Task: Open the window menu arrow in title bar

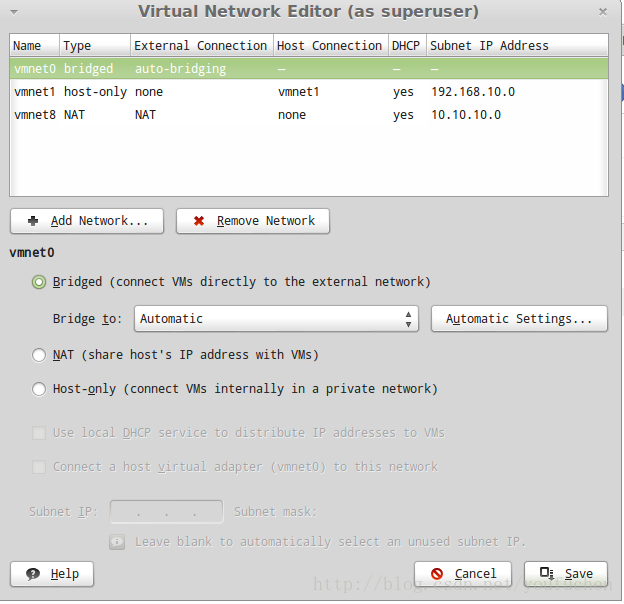Action: [14, 12]
